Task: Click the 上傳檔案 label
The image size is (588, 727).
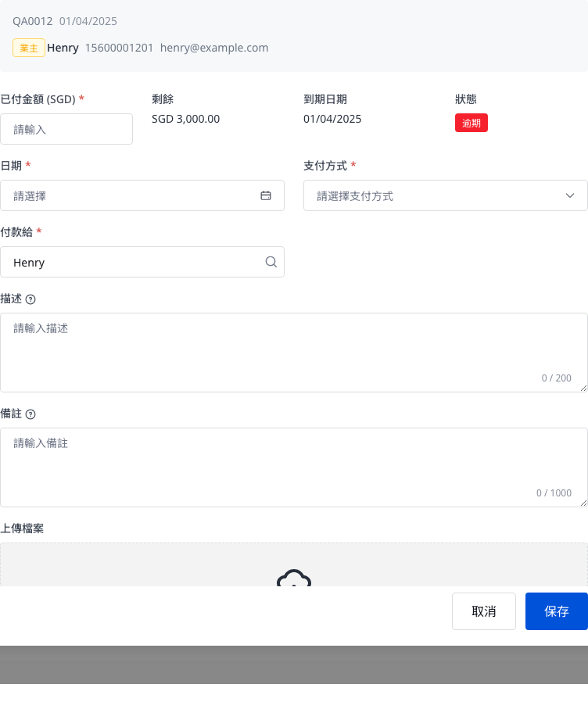Action: (x=22, y=528)
